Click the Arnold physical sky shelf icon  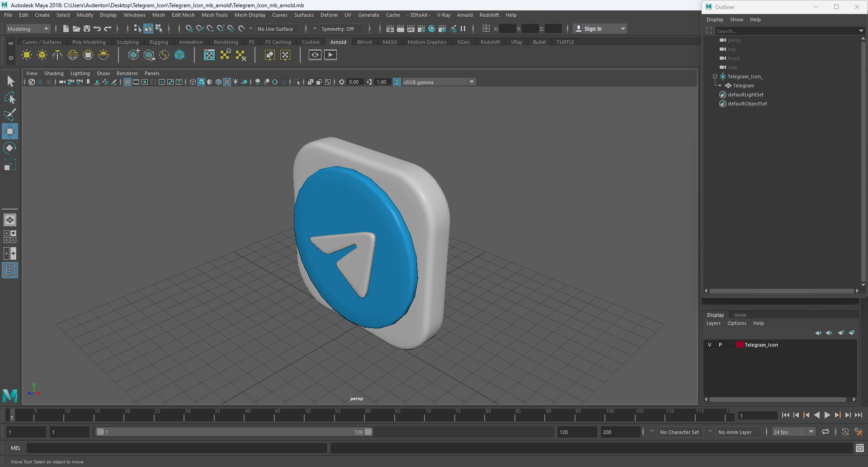[104, 55]
